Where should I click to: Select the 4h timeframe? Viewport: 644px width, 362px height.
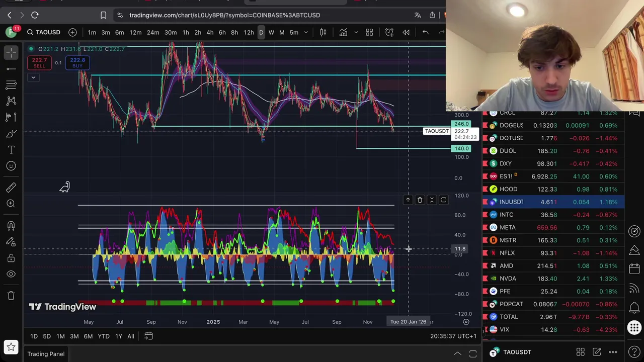pyautogui.click(x=210, y=32)
